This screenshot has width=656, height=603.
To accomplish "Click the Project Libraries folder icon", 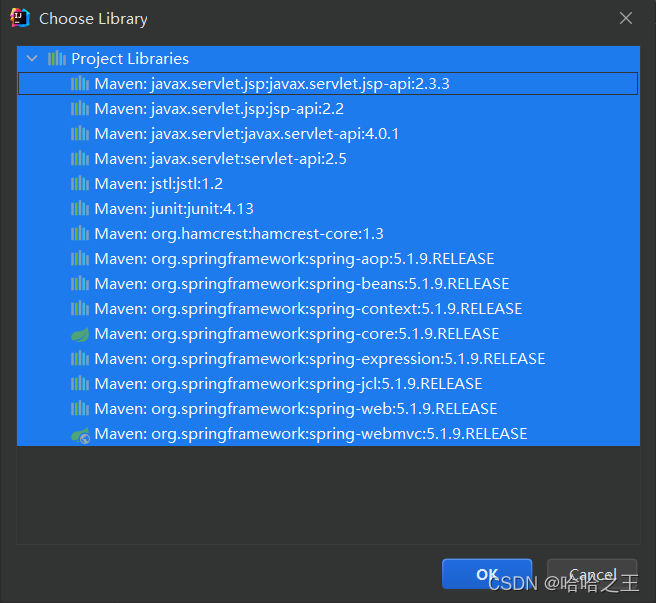I will [57, 59].
